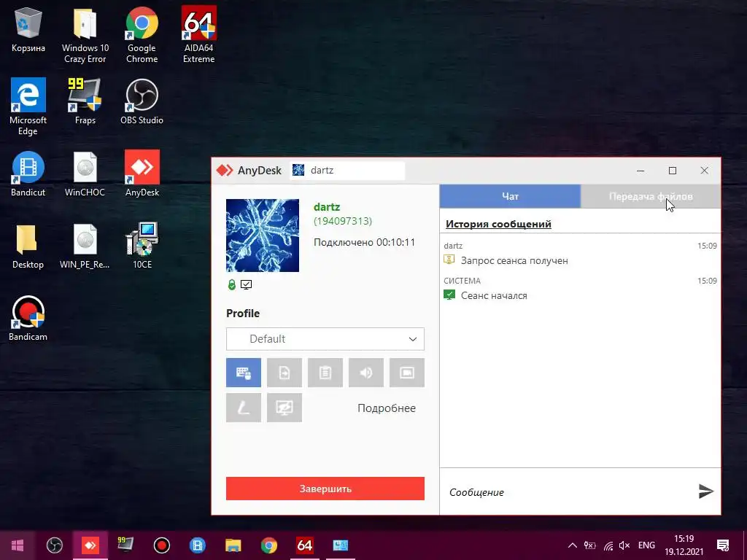Screen dimensions: 747x560
Task: Show hidden system tray icons
Action: tap(573, 545)
